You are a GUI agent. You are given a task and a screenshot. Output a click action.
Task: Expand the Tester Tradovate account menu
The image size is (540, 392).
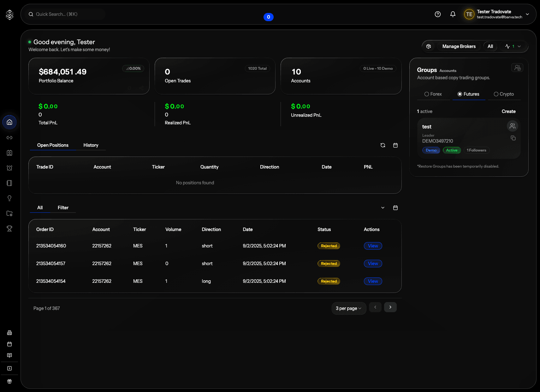coord(527,14)
